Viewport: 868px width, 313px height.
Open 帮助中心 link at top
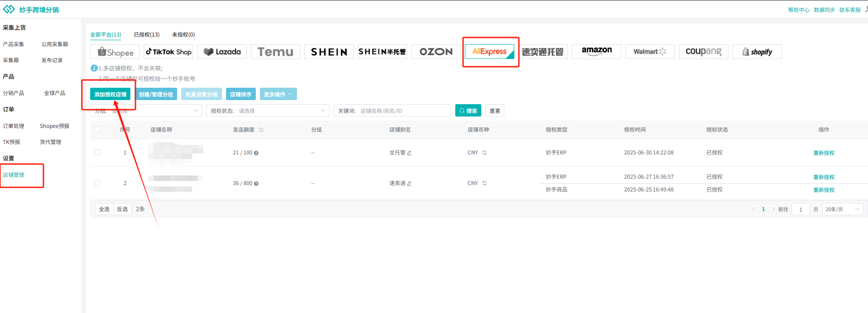pyautogui.click(x=799, y=10)
